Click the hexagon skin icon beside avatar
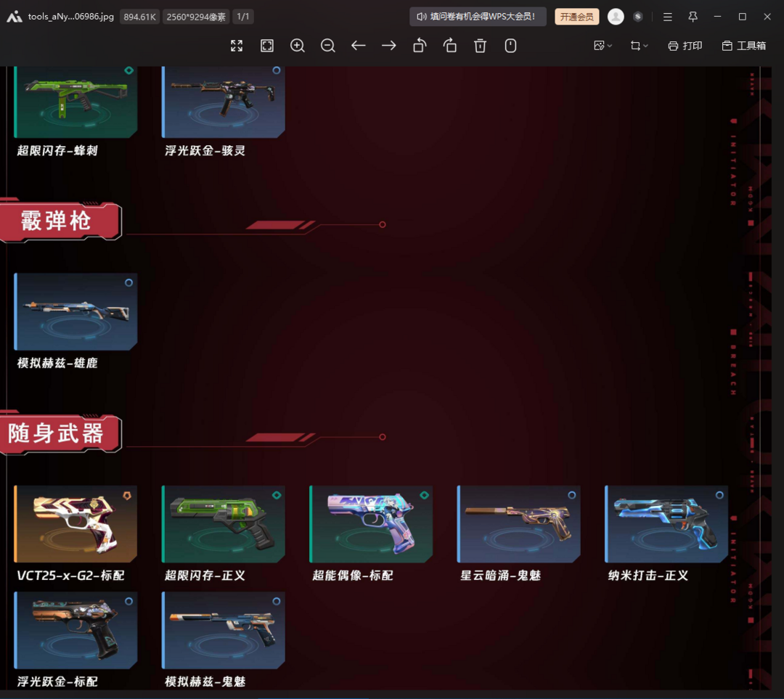 coord(637,17)
